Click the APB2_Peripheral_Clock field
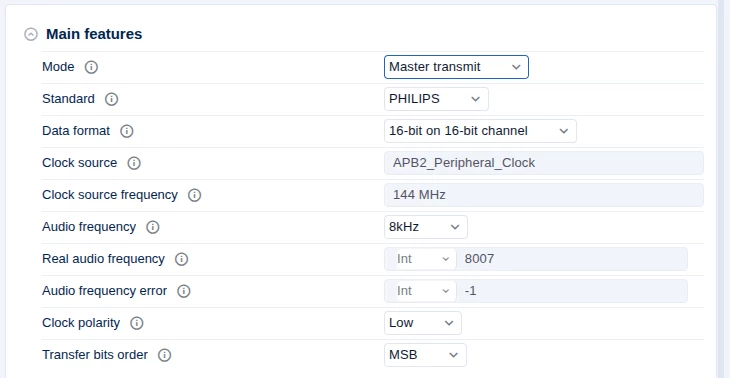Image resolution: width=730 pixels, height=378 pixels. click(544, 163)
